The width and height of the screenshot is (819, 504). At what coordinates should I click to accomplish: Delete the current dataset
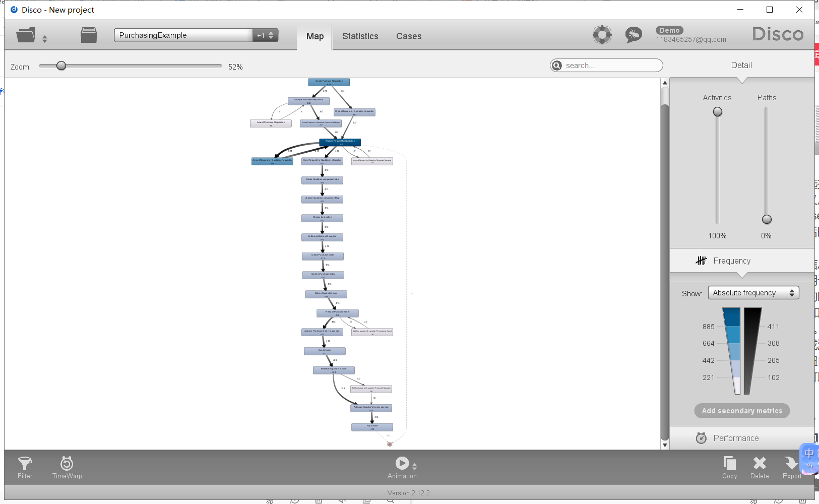[x=759, y=466]
